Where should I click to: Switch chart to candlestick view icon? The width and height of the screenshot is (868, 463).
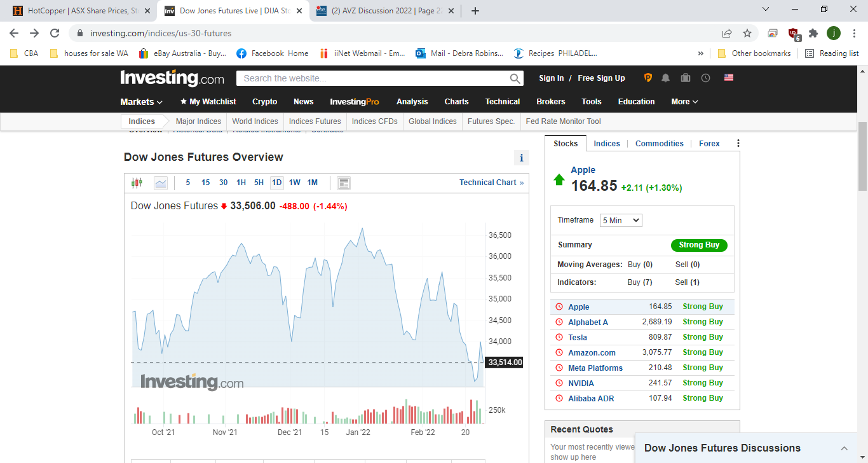[137, 183]
